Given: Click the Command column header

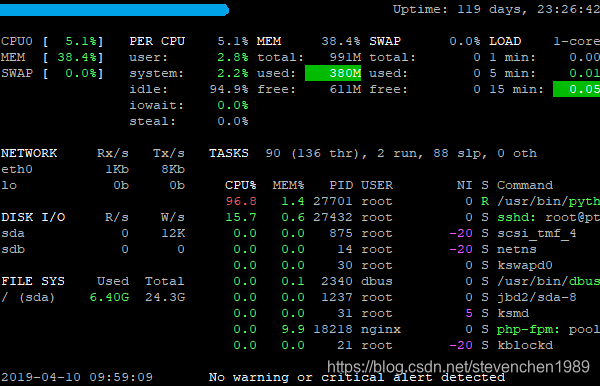Looking at the screenshot, I should [x=525, y=186].
